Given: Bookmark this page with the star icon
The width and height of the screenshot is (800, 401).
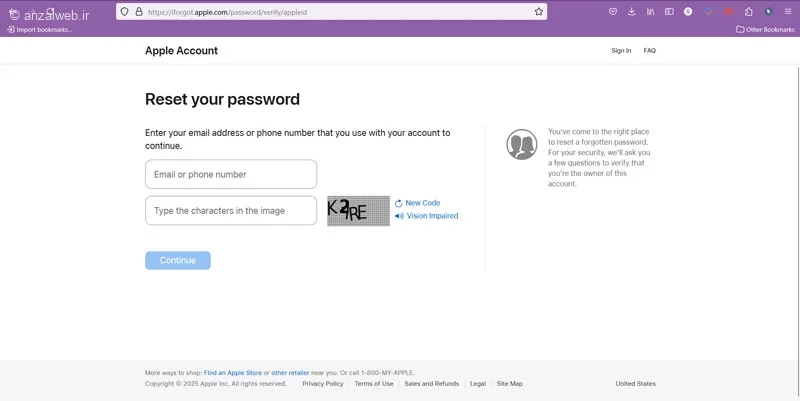Looking at the screenshot, I should [x=539, y=12].
